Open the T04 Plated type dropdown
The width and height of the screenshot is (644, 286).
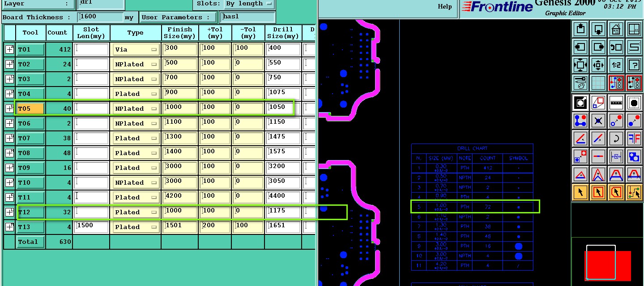click(x=136, y=94)
